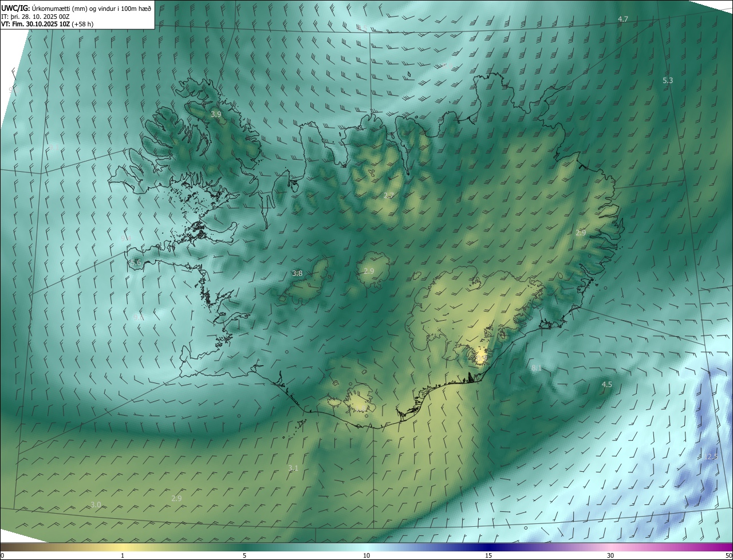
Task: Click the 3.9 value on the Westfjords
Action: 216,115
